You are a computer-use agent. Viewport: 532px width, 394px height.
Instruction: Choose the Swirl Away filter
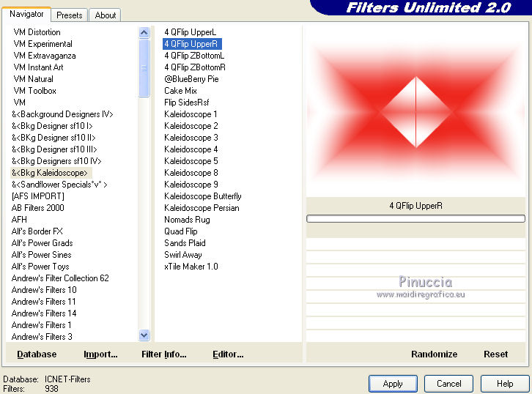[x=183, y=255]
